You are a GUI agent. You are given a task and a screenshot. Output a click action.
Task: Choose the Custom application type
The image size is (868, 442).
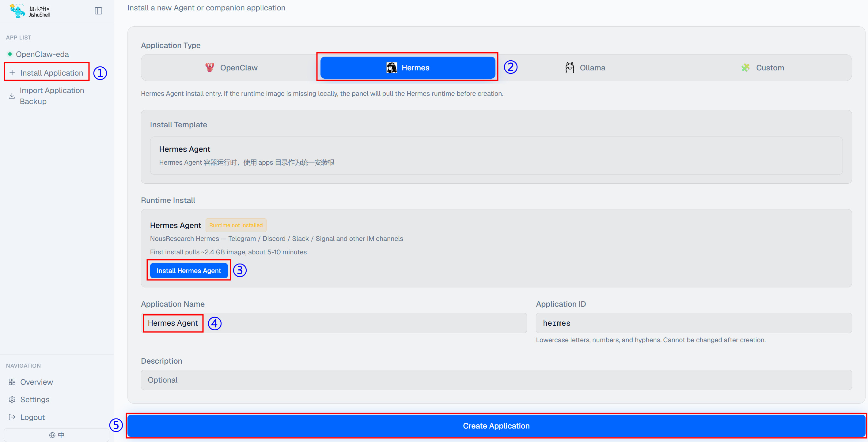click(762, 68)
